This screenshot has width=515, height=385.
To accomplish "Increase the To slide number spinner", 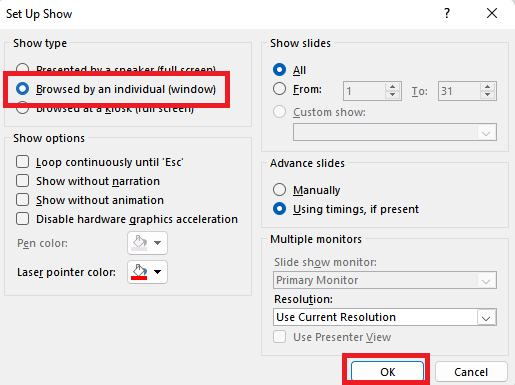I will (x=487, y=87).
